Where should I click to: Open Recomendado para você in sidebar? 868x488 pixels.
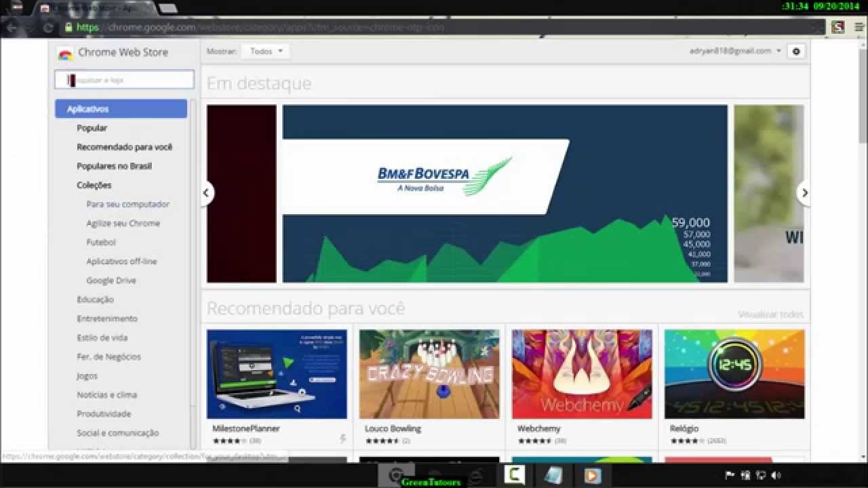tap(124, 147)
